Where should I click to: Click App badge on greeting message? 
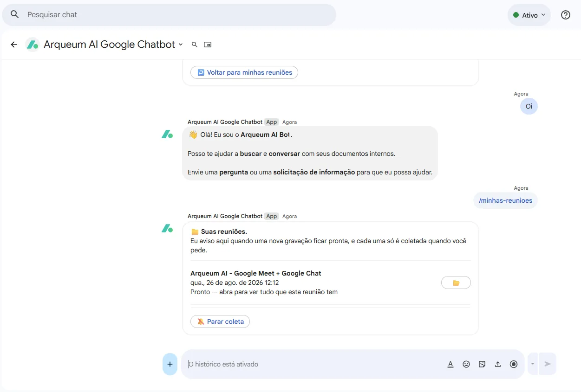pyautogui.click(x=271, y=122)
